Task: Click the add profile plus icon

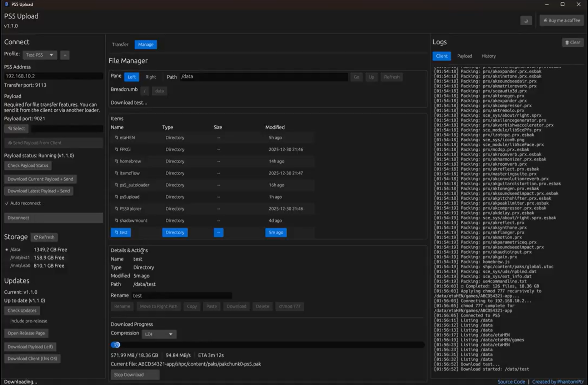Action: click(x=65, y=55)
